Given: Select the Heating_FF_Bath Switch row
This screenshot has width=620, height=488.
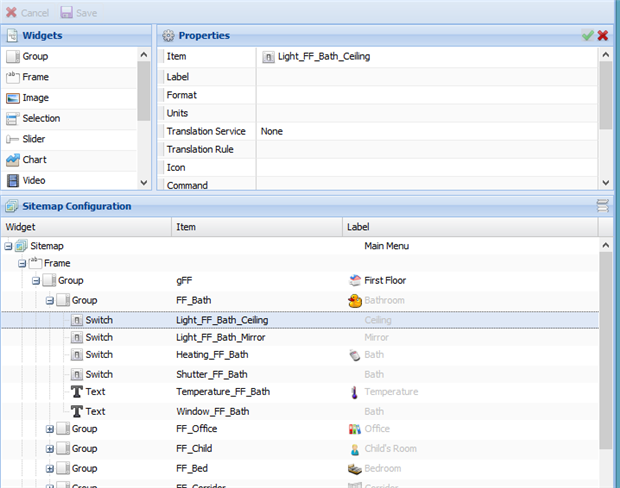Looking at the screenshot, I should (212, 355).
